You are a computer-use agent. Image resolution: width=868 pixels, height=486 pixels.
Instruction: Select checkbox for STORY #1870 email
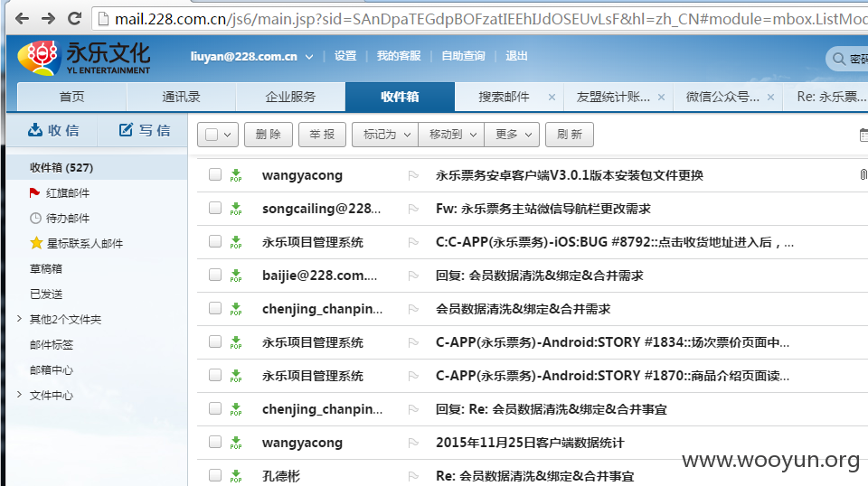215,375
